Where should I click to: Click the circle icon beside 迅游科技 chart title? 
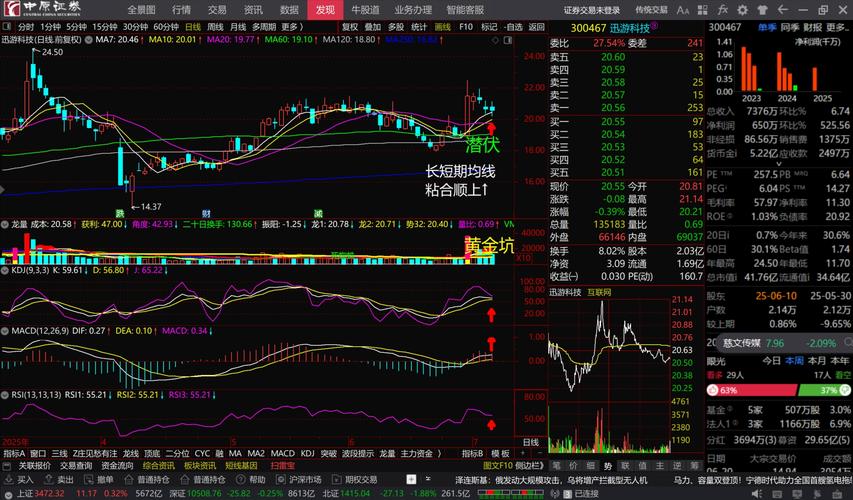88,40
